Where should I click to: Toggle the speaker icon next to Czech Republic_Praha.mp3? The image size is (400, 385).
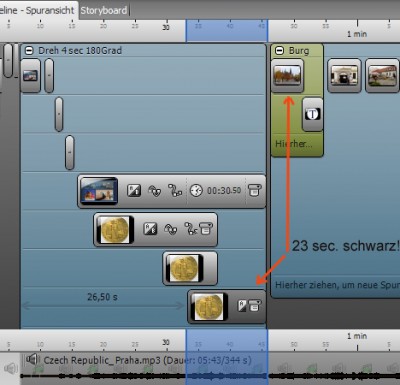point(32,359)
